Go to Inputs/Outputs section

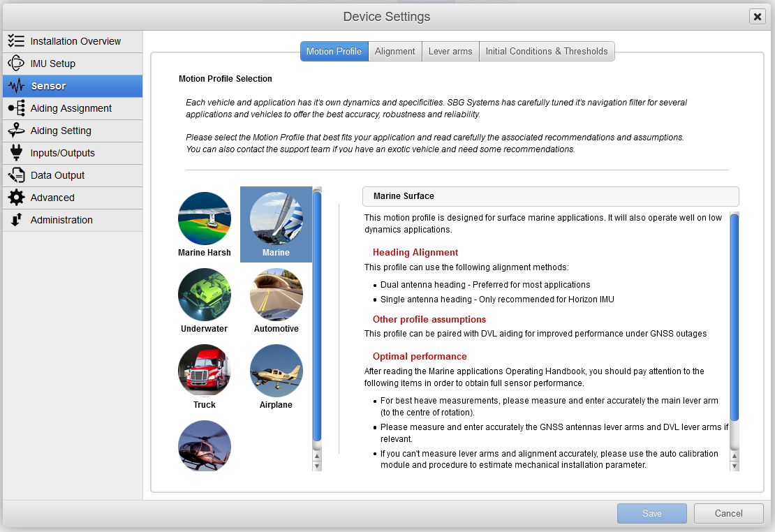(x=73, y=153)
